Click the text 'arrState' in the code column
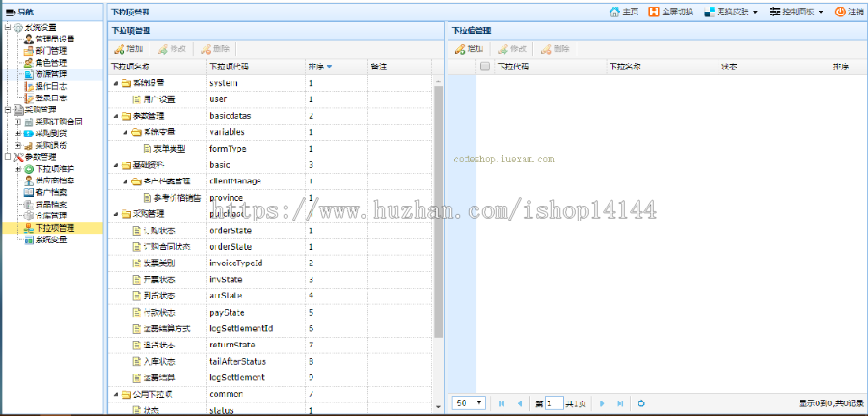The height and width of the screenshot is (416, 868). 226,295
